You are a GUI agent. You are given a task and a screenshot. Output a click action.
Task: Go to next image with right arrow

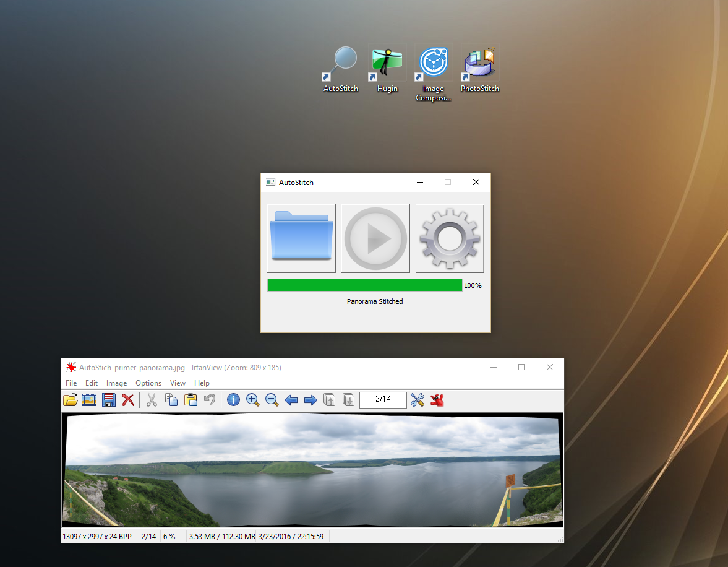[310, 400]
